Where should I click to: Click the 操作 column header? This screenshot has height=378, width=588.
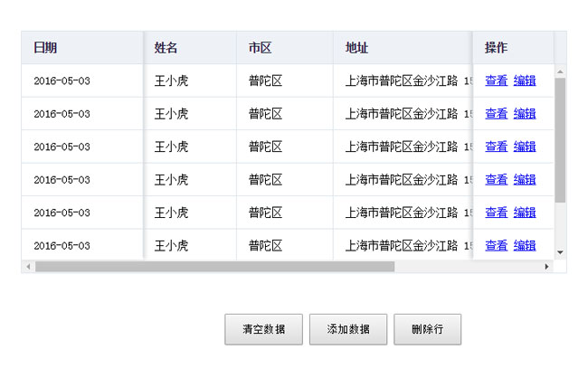click(x=496, y=48)
